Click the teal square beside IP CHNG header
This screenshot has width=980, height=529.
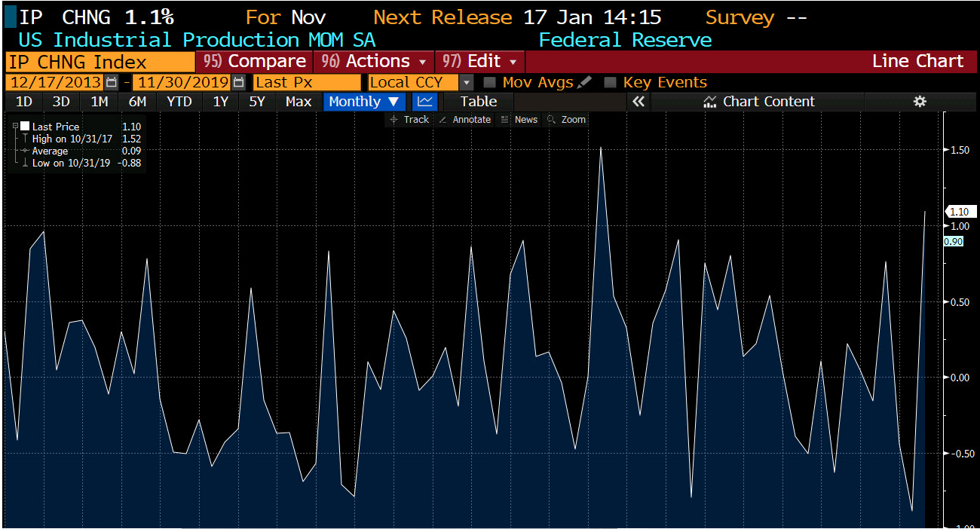click(x=10, y=17)
